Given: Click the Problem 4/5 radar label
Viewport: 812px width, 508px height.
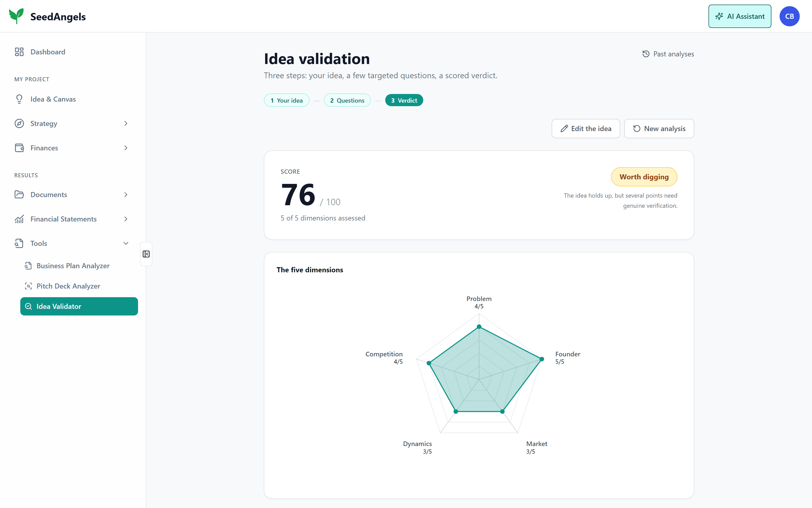Looking at the screenshot, I should click(479, 302).
